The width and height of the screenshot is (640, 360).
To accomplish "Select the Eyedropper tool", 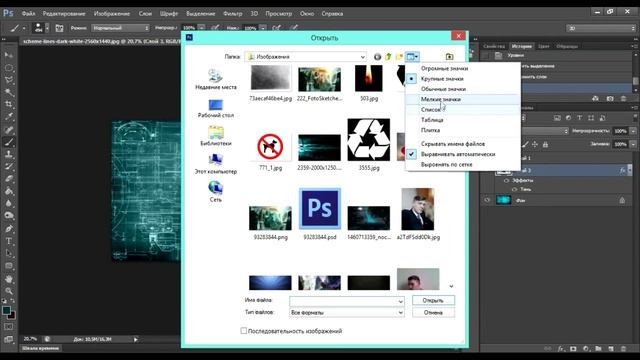I will point(9,117).
